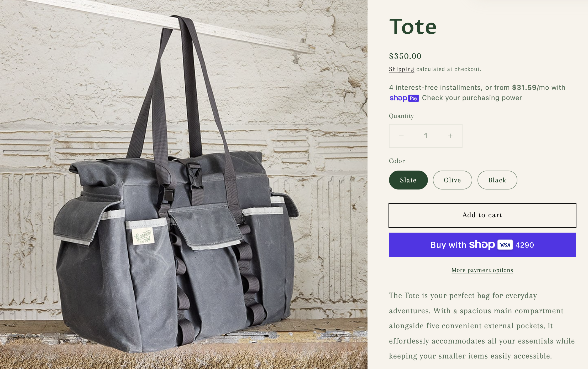Screen dimensions: 588x369
Task: Click the Tote product title
Action: pos(413,26)
